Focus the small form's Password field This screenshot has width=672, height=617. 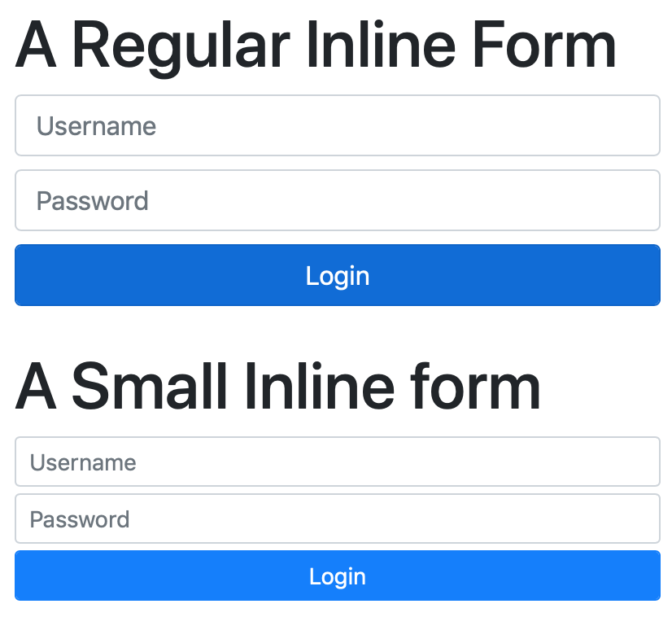pos(338,519)
